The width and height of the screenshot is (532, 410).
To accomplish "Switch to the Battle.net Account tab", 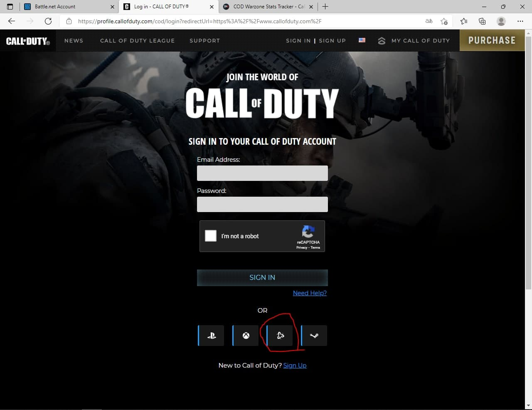I will pyautogui.click(x=69, y=7).
